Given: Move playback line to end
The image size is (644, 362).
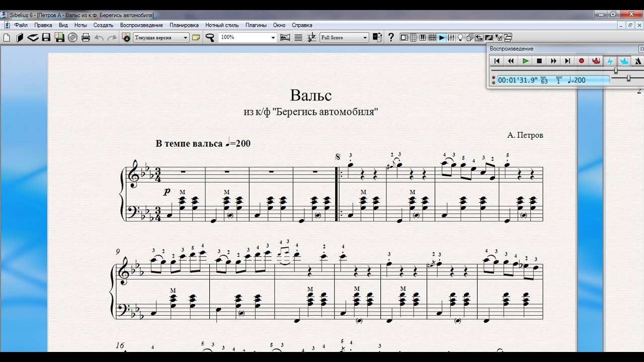Looking at the screenshot, I should tap(568, 61).
